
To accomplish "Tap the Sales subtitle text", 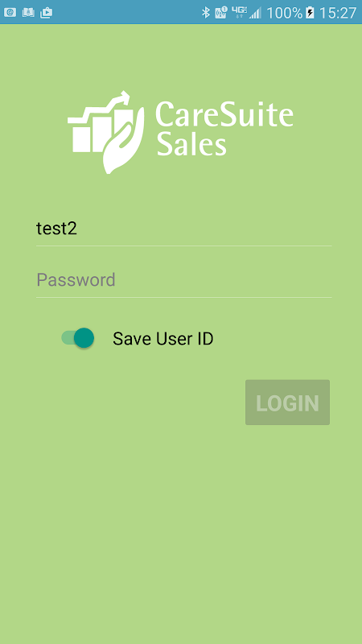I will click(x=191, y=144).
